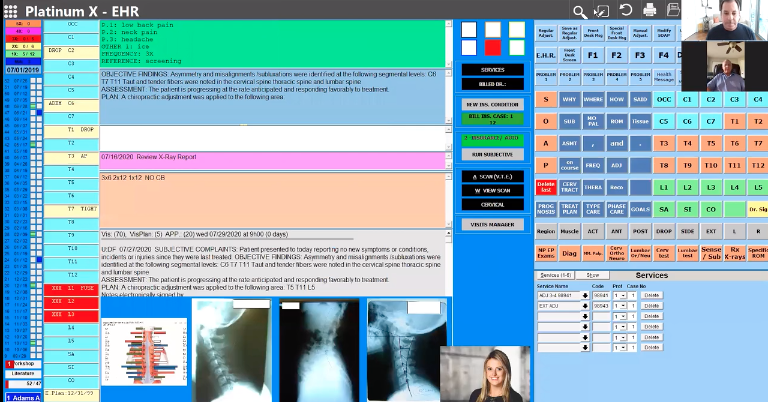Click the PROG NOSIS button

(x=546, y=209)
